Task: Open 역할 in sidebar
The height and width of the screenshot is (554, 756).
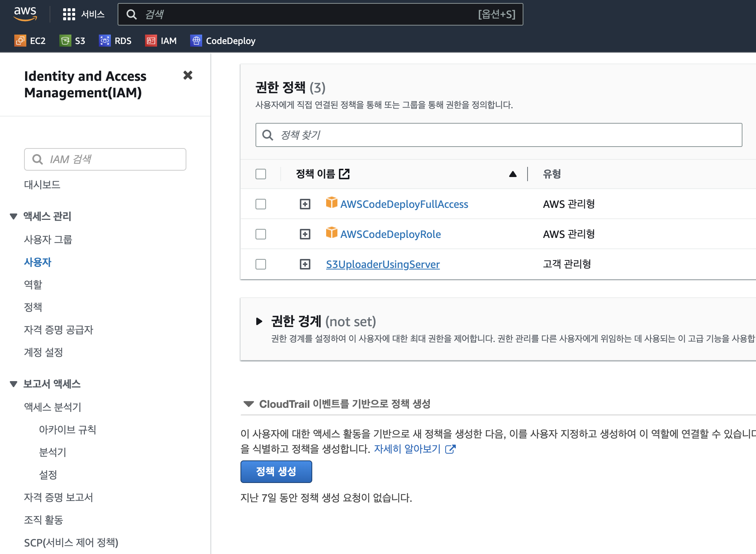Action: coord(33,285)
